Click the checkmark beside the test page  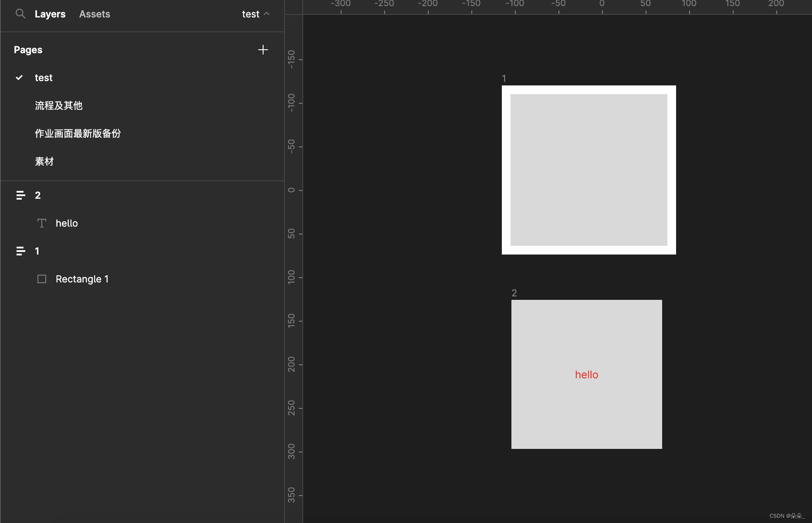(19, 77)
